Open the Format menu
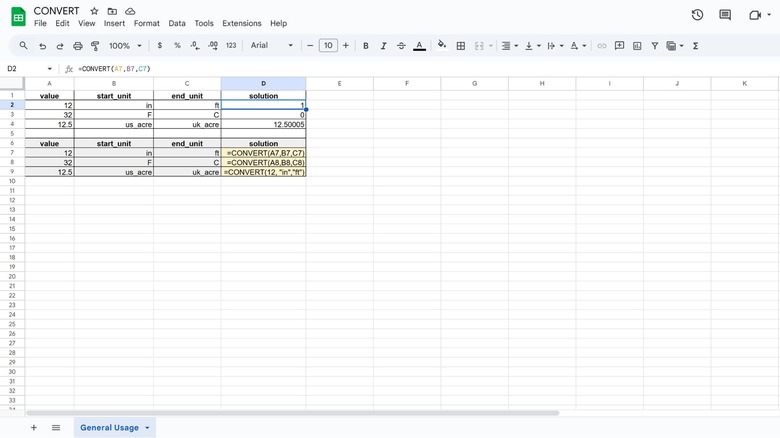Screen dimensions: 780x438 147,23
